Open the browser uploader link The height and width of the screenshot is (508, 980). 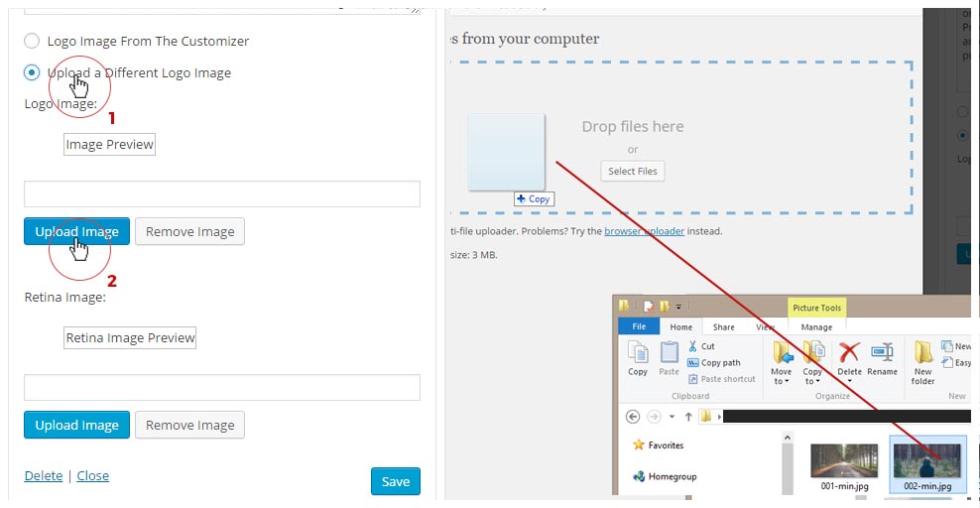(x=644, y=231)
